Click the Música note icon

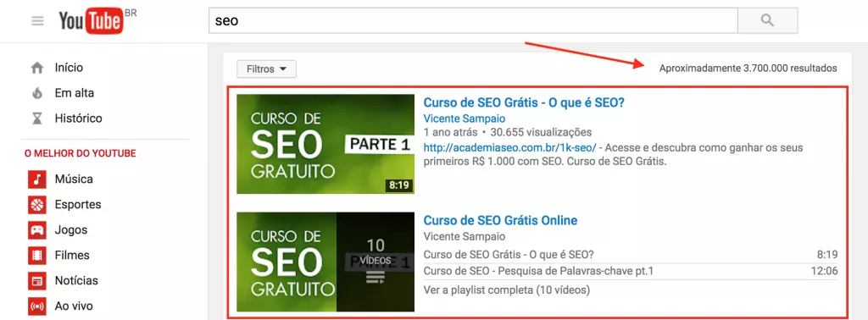click(x=37, y=179)
